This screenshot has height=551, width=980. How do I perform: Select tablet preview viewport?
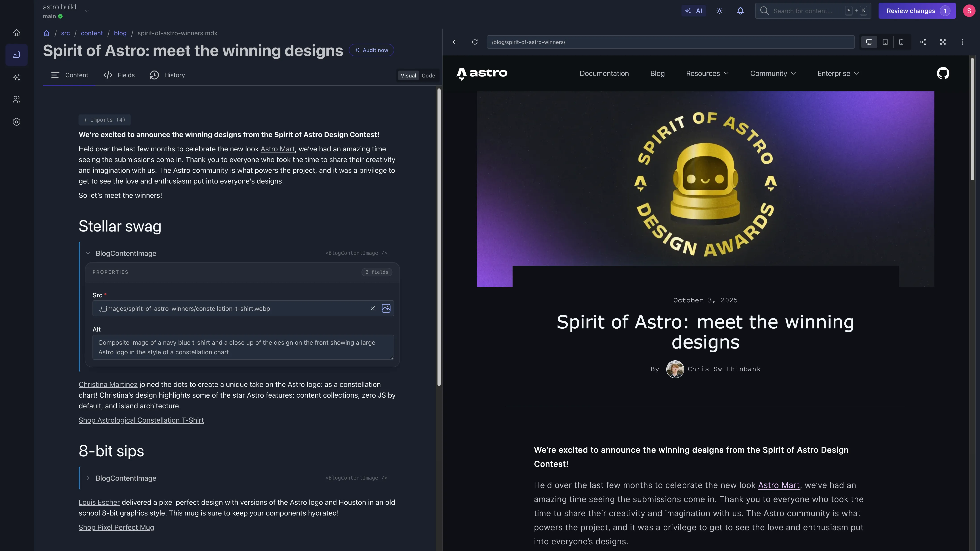tap(885, 42)
